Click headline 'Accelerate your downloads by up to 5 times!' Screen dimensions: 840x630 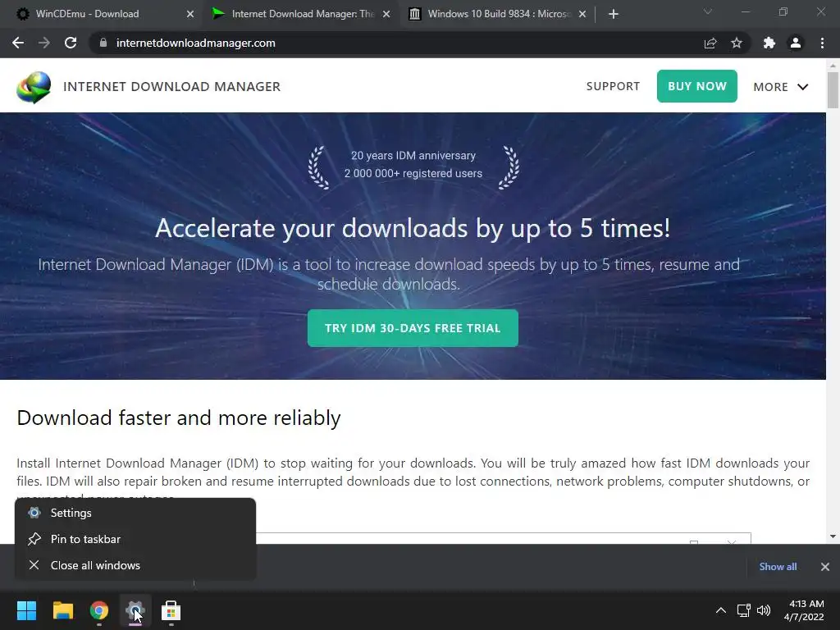tap(413, 229)
